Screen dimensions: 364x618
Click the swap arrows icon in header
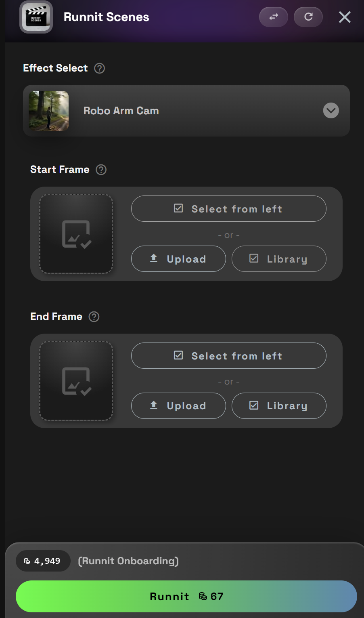point(274,17)
